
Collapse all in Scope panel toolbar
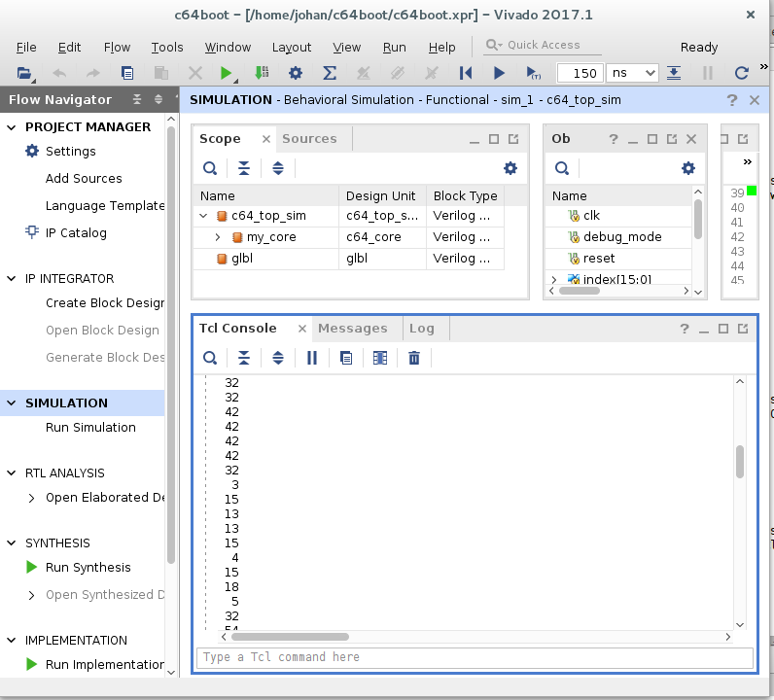[x=244, y=168]
